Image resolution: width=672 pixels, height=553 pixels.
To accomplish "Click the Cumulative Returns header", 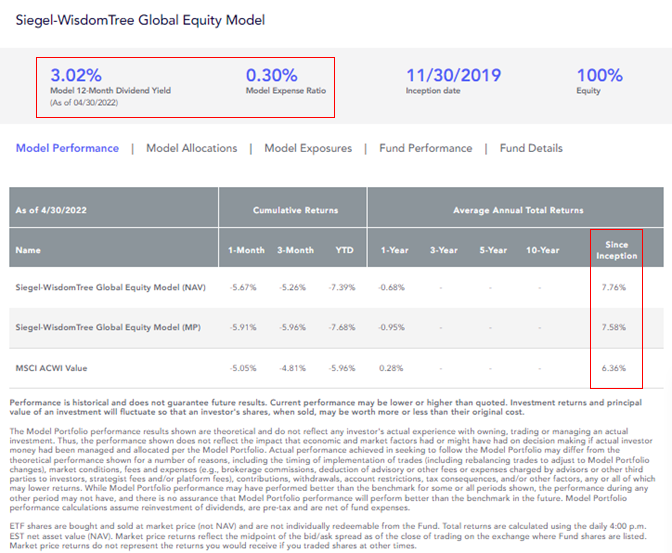I will click(295, 210).
